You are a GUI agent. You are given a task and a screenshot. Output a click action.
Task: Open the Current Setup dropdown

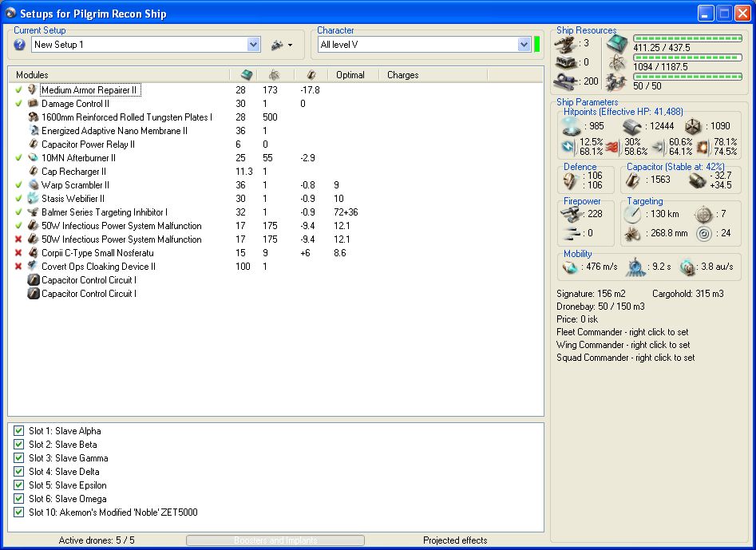click(x=254, y=45)
